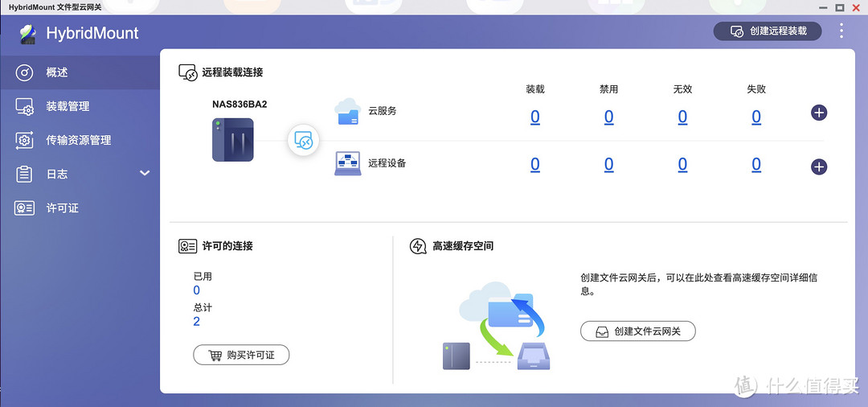The width and height of the screenshot is (868, 407).
Task: Click the 创建文件云网关 button
Action: (637, 331)
